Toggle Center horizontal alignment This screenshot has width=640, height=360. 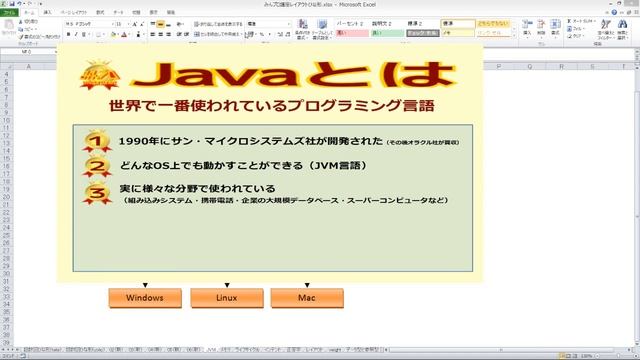160,35
